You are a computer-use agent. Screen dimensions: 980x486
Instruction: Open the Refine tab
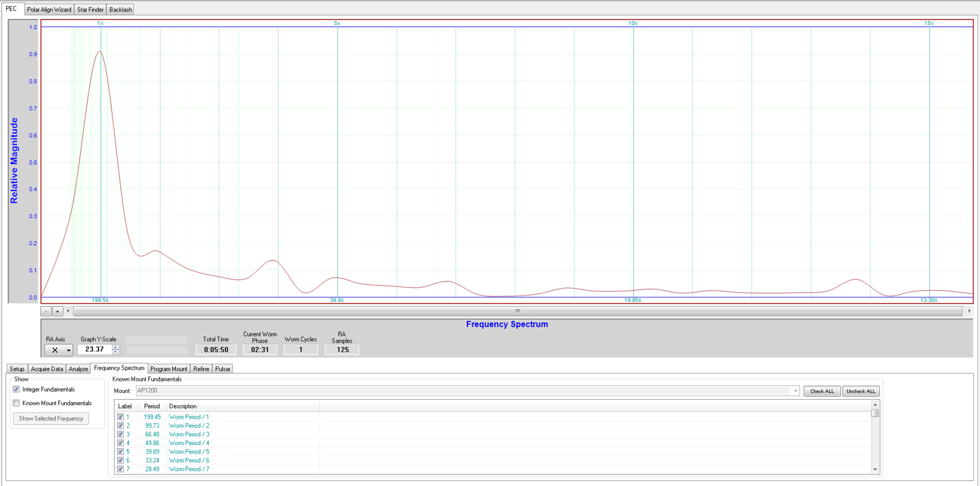pos(201,369)
